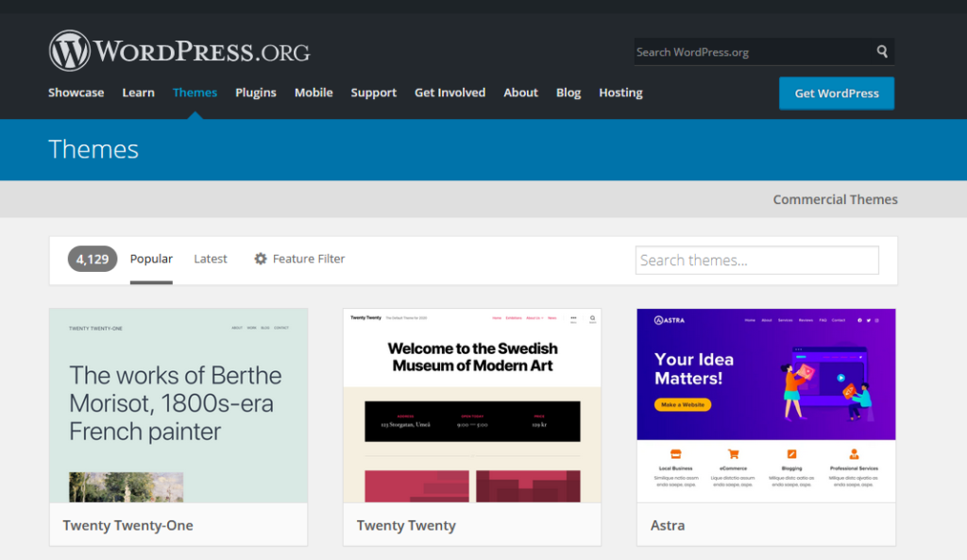Click the Twenty Twenty theme title

[406, 525]
